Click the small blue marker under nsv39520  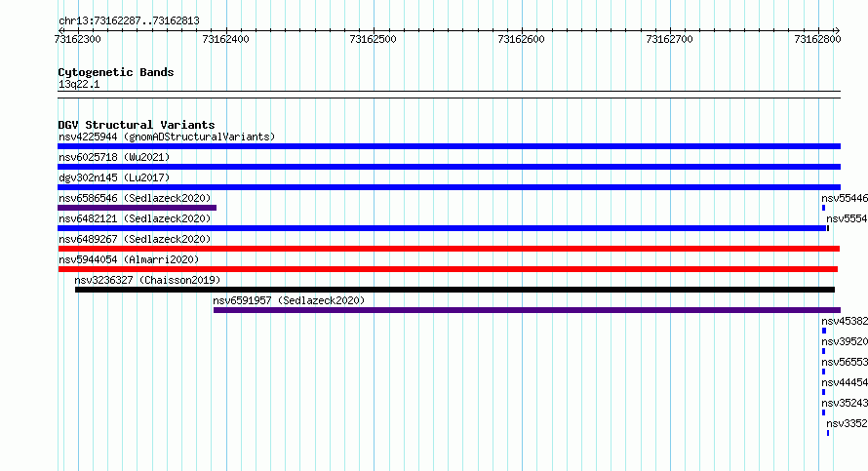pyautogui.click(x=824, y=351)
